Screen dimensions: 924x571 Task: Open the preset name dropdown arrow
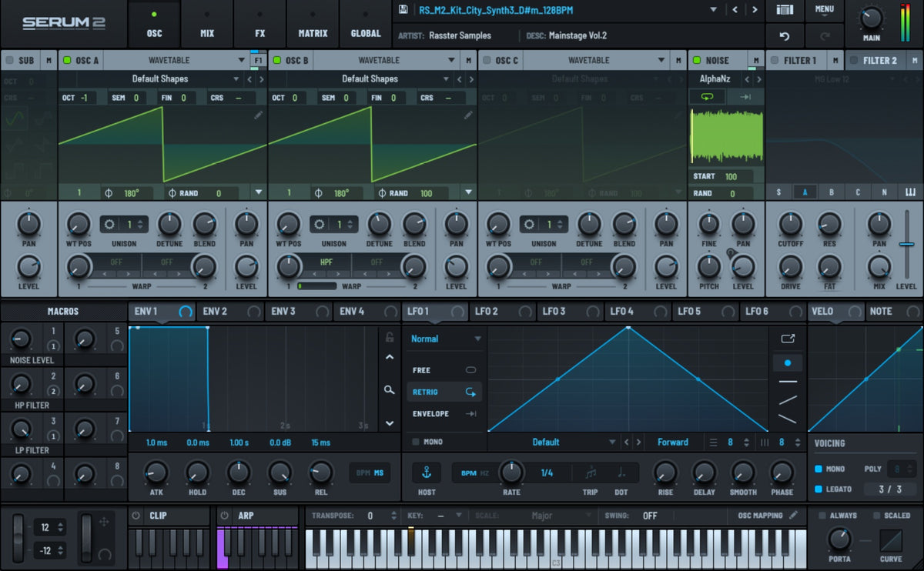pyautogui.click(x=713, y=10)
